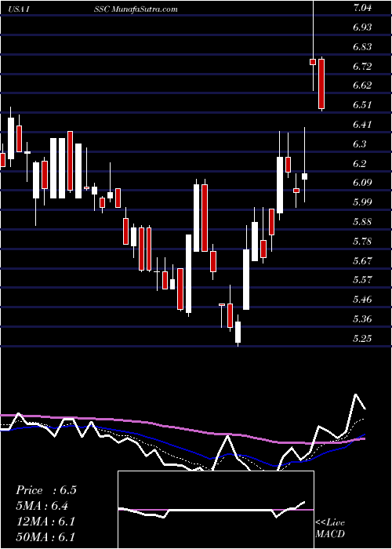Click the 5.99 price axis label
392x549 pixels.
pos(362,202)
